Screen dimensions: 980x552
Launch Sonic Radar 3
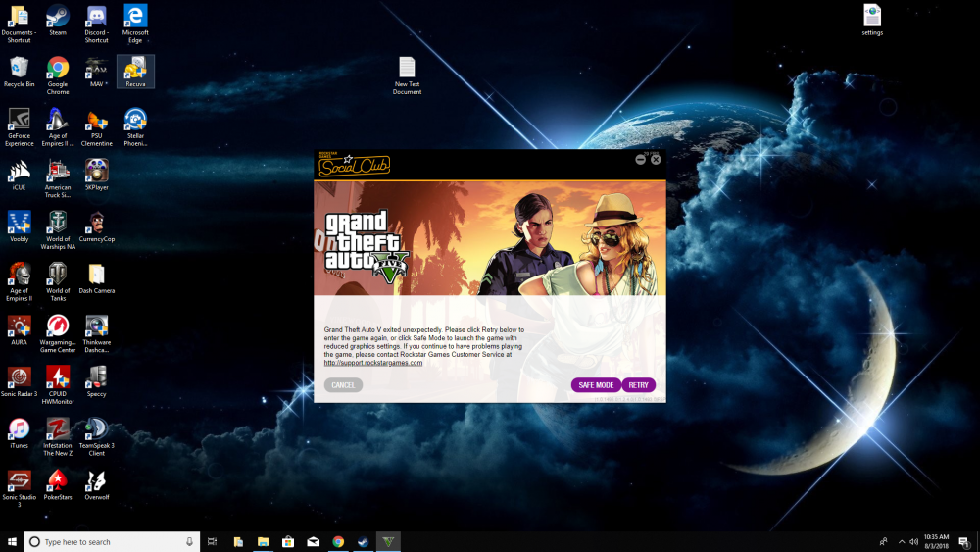[19, 381]
